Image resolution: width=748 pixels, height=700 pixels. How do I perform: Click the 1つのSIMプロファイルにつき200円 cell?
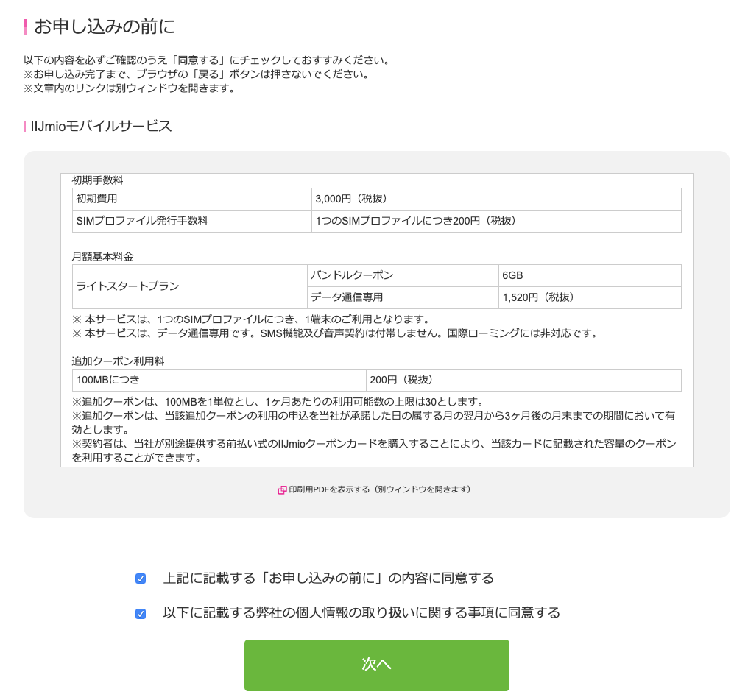point(496,222)
